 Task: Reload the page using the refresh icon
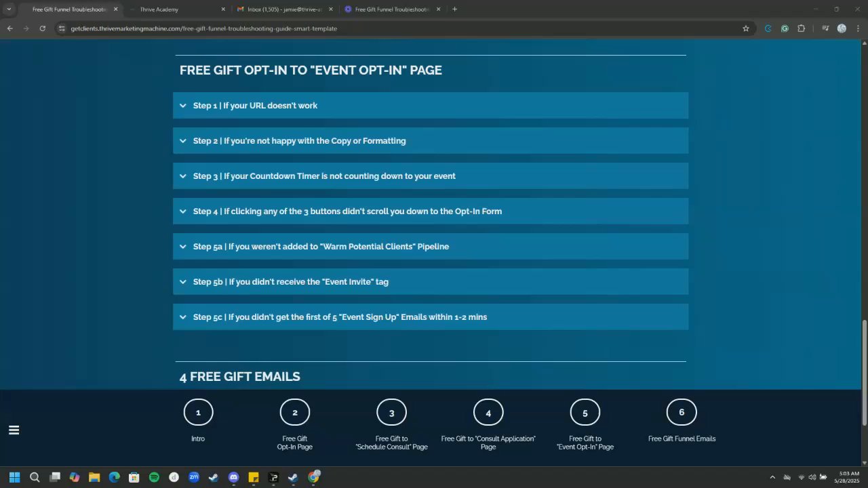(42, 28)
